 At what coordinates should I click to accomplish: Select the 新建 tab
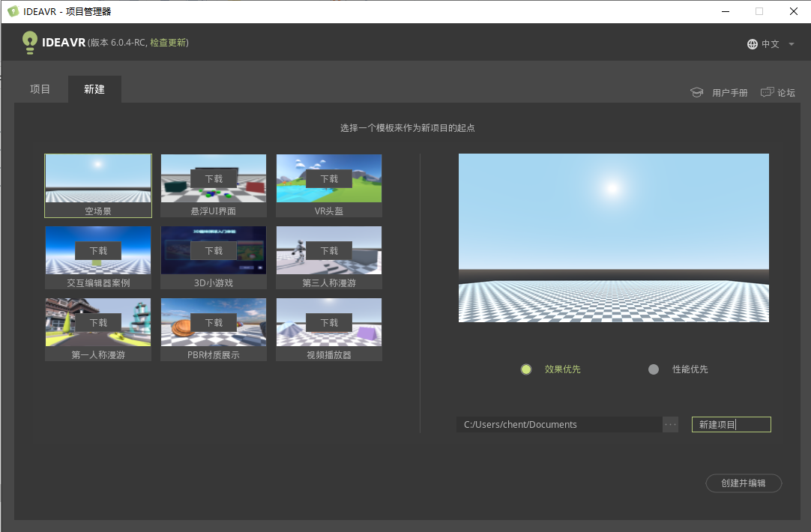94,89
